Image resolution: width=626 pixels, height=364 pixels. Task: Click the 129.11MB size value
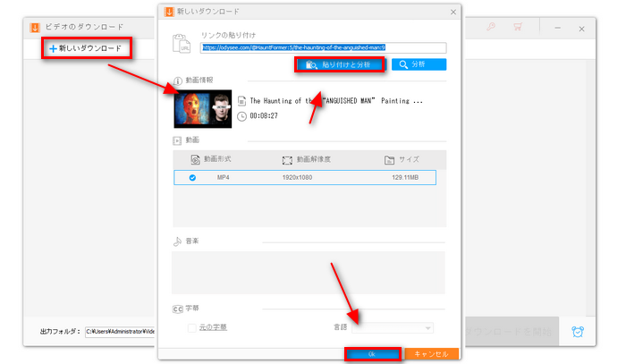click(405, 178)
